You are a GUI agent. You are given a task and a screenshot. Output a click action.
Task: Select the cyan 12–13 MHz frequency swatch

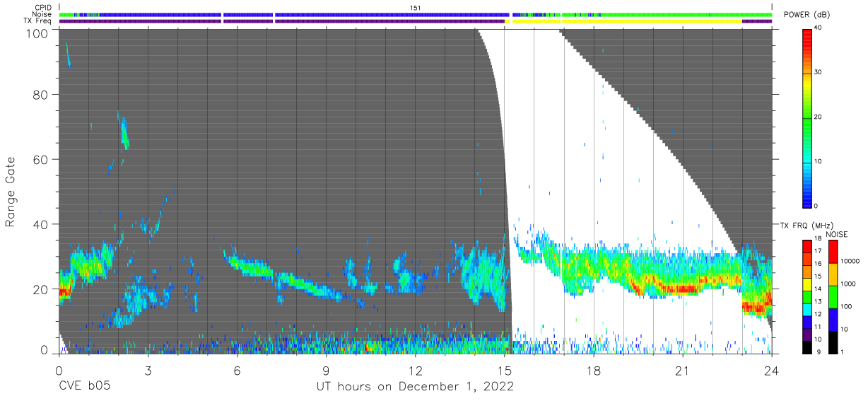tap(807, 308)
